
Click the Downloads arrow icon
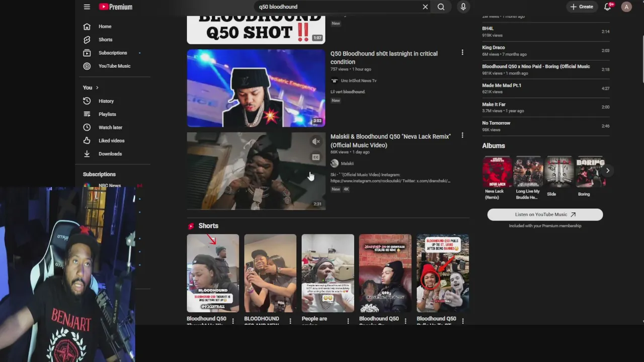[x=87, y=154]
